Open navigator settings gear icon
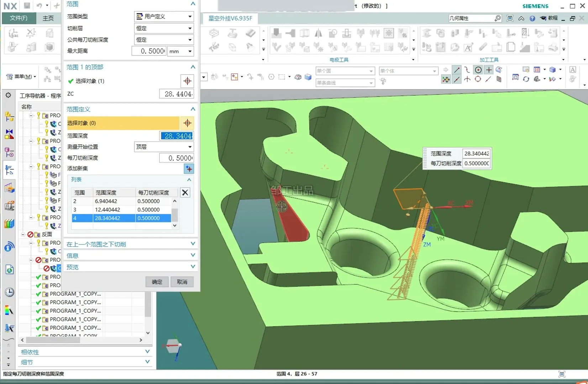Screen dimensions: 588x384 coord(8,95)
